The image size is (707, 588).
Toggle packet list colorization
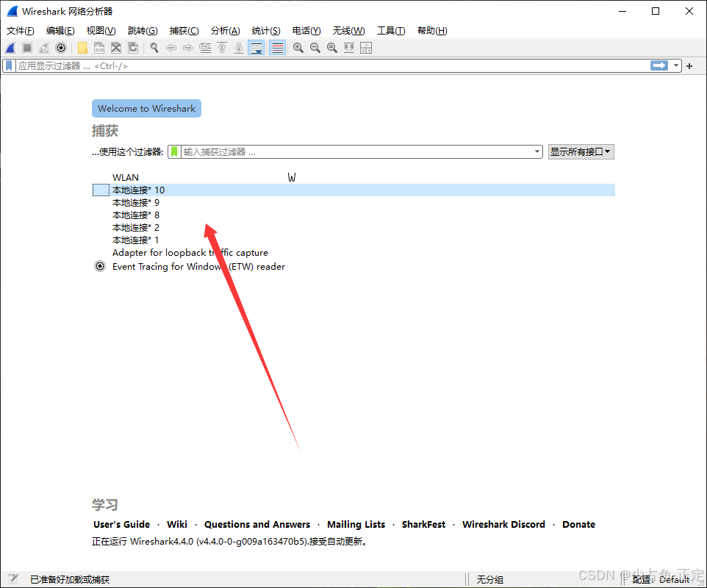277,48
